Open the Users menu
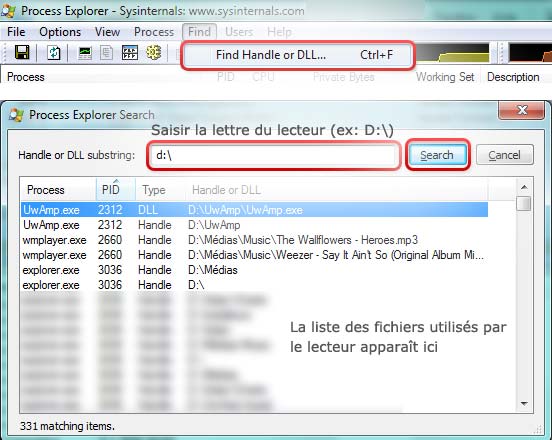The height and width of the screenshot is (440, 552). 239,32
